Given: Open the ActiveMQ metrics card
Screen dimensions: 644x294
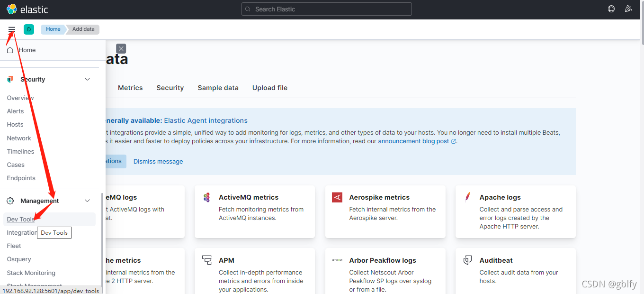Looking at the screenshot, I should tap(255, 211).
